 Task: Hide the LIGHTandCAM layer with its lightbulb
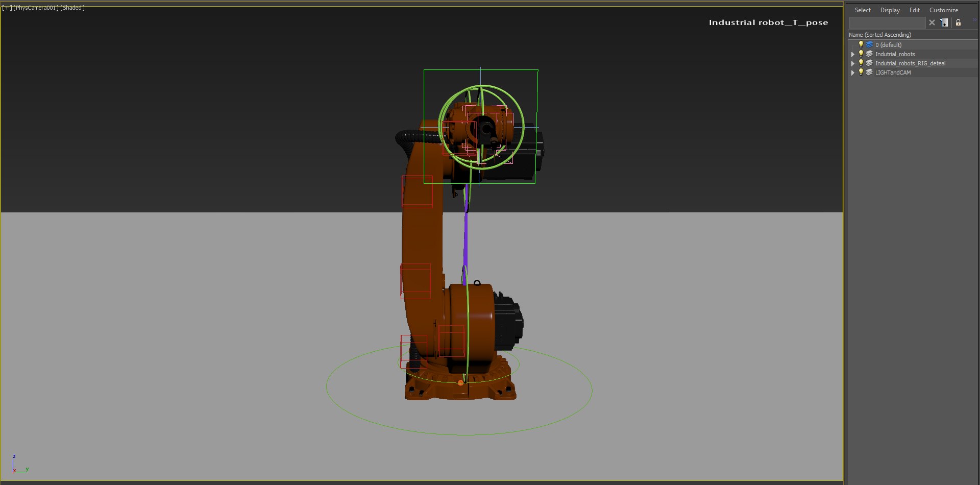pyautogui.click(x=861, y=72)
